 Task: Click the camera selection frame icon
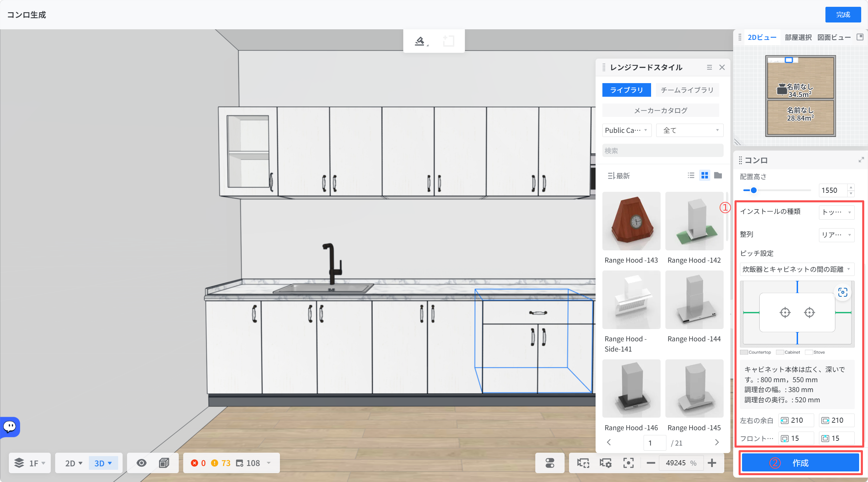583,463
